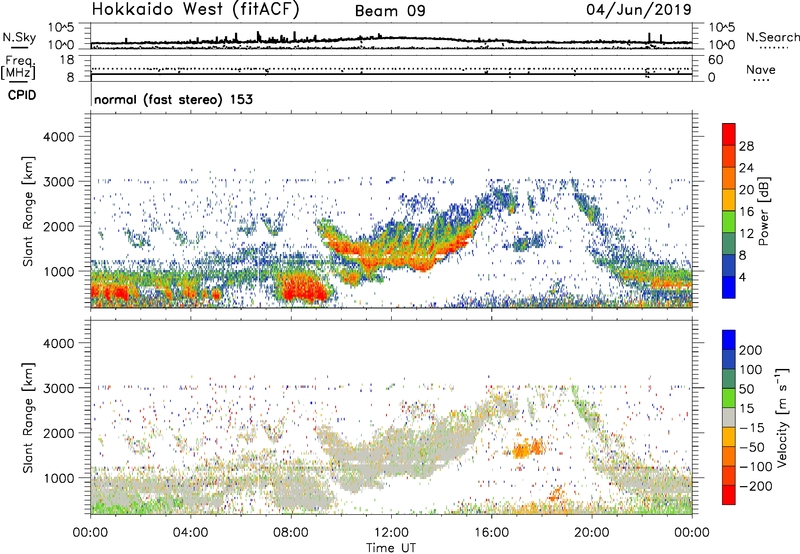Click the Power scale value '28'

746,146
